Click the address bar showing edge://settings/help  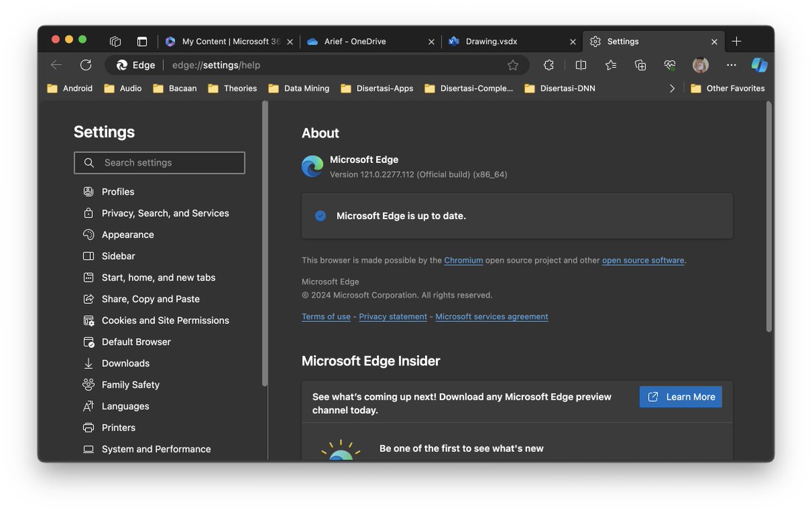tap(317, 65)
